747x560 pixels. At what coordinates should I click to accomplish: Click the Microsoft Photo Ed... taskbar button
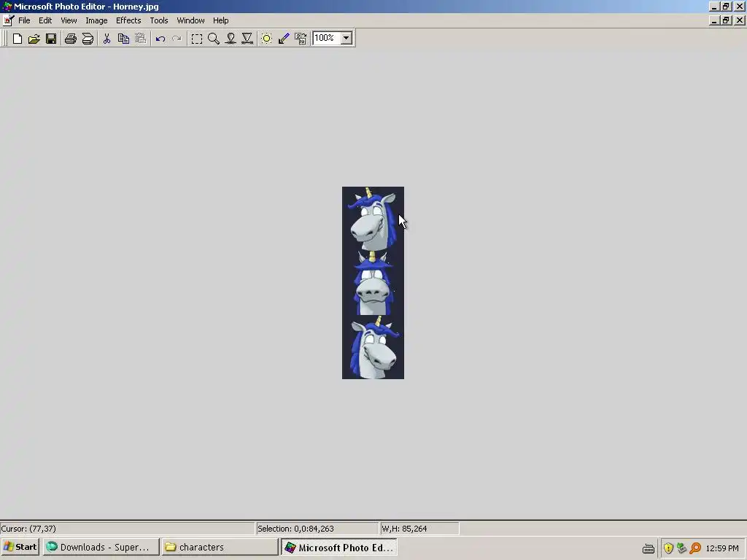point(338,547)
